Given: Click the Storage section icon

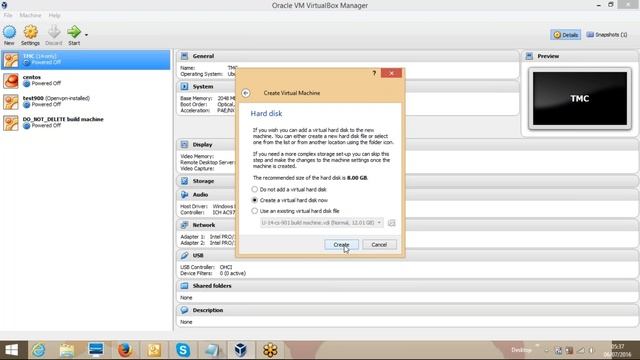Looking at the screenshot, I should (x=184, y=181).
